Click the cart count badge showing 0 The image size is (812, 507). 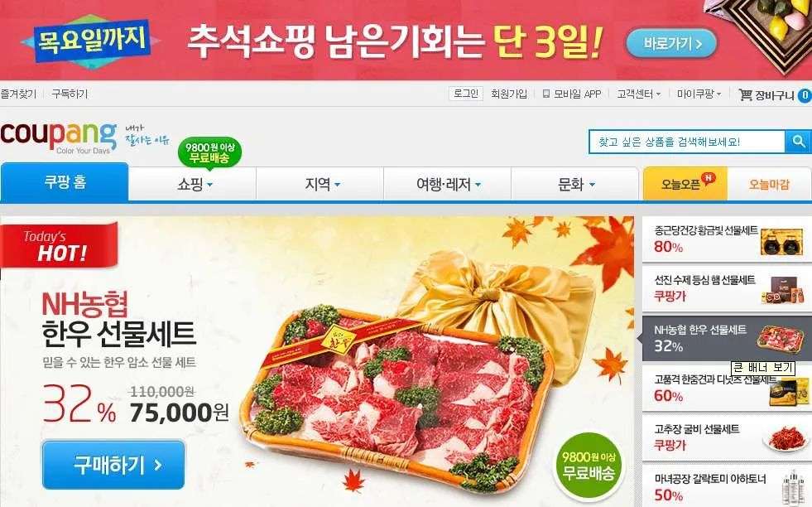[805, 95]
